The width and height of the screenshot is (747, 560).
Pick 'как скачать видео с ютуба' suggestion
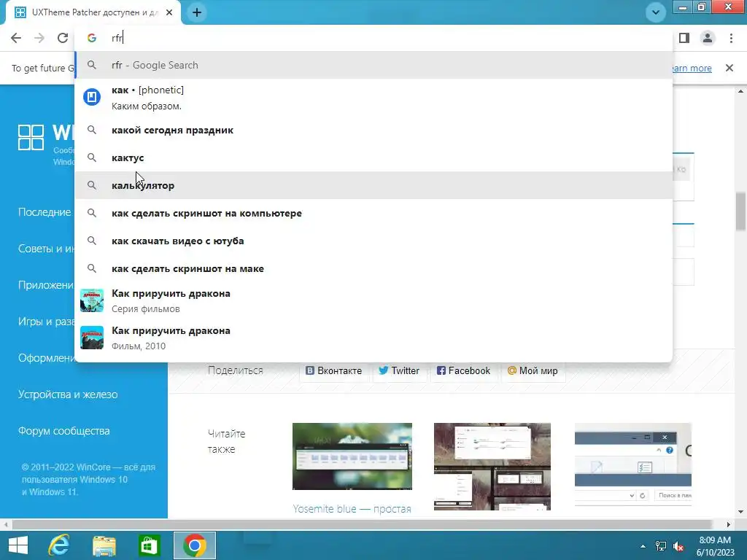tap(373, 241)
